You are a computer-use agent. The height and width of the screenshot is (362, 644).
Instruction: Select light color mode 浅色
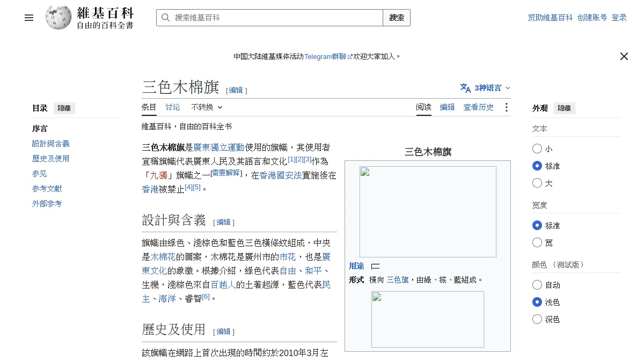pos(537,302)
